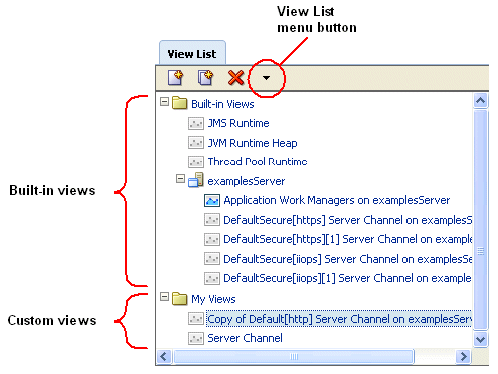The height and width of the screenshot is (374, 498).
Task: Open the JVM Runtime Heap view
Action: tap(252, 143)
